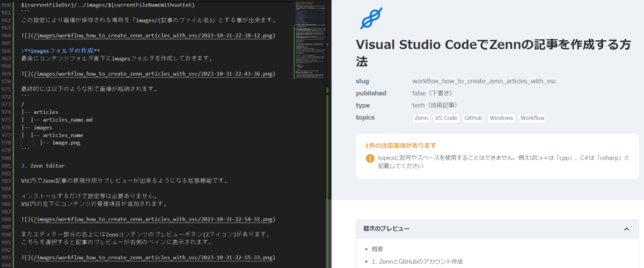Open image link 2023-10-31-22-43-36.png on line 969

[153, 74]
